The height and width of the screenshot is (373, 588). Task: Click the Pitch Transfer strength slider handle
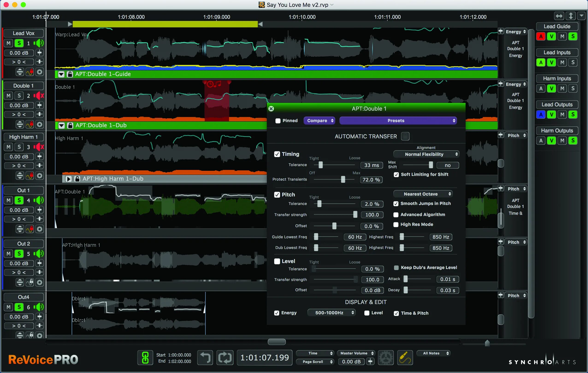coord(355,215)
